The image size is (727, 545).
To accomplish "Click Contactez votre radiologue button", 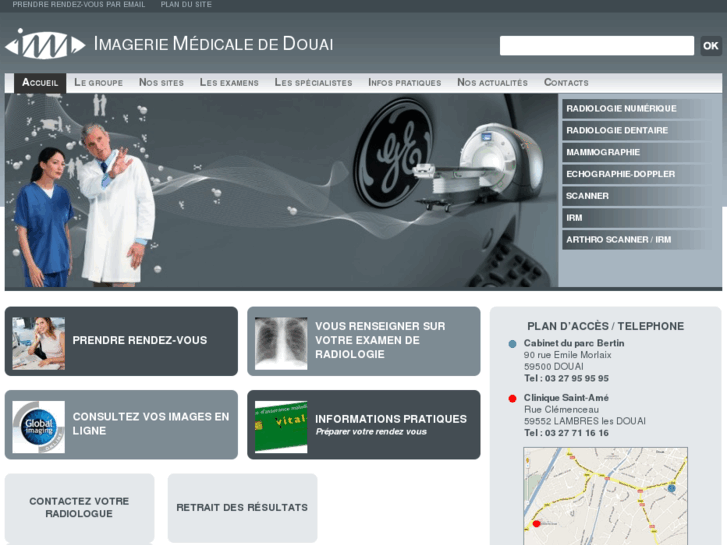I will [79, 508].
